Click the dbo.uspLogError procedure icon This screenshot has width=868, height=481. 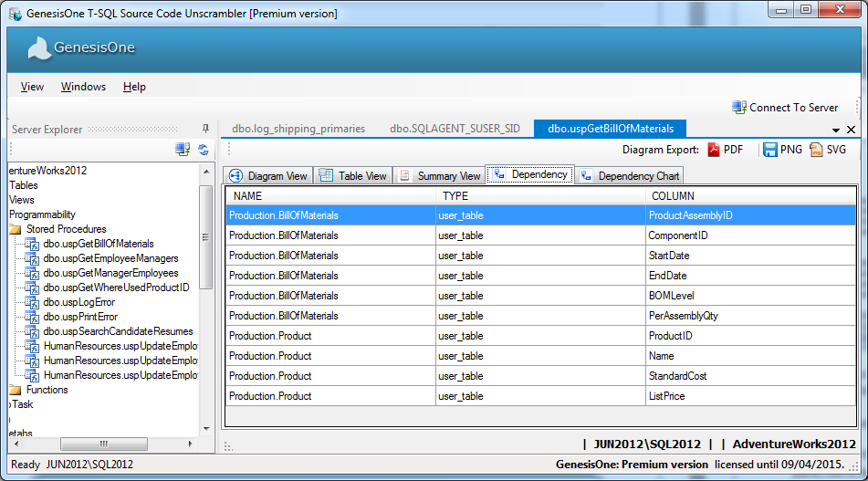pos(32,302)
